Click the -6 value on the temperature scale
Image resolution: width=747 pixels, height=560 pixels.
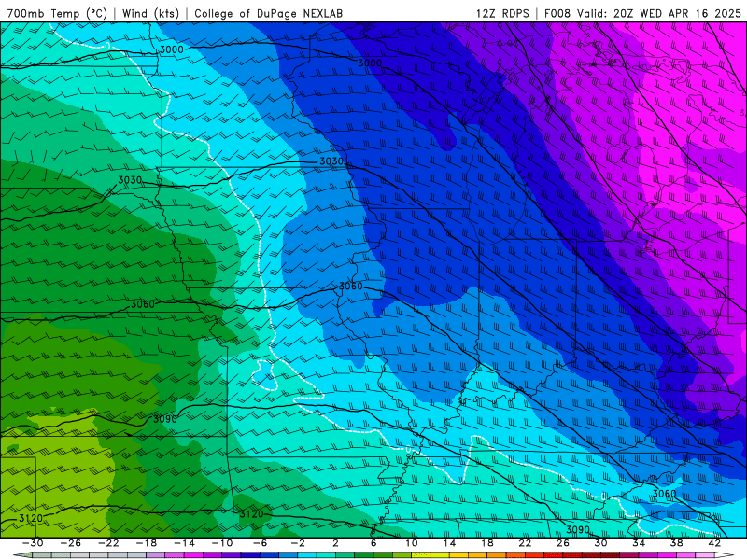[261, 543]
